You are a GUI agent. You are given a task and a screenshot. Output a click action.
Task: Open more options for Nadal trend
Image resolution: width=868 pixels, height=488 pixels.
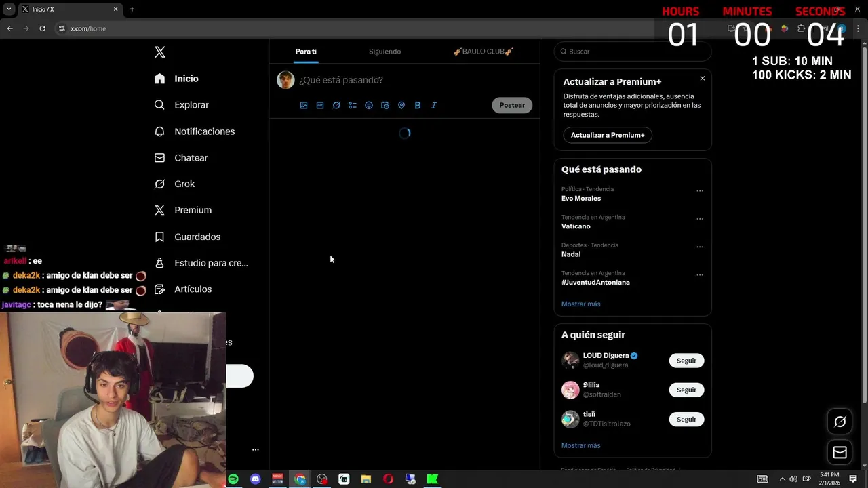pos(700,247)
